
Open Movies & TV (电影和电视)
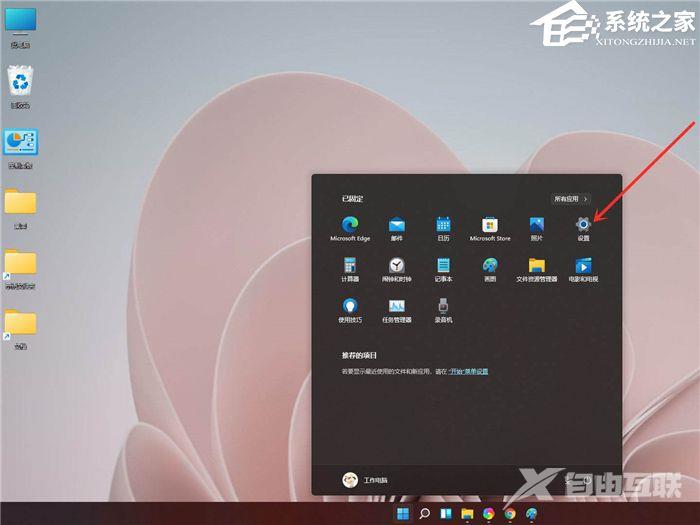[x=583, y=270]
